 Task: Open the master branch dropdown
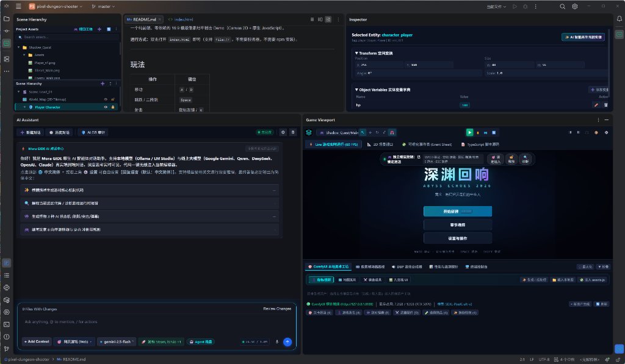point(103,6)
